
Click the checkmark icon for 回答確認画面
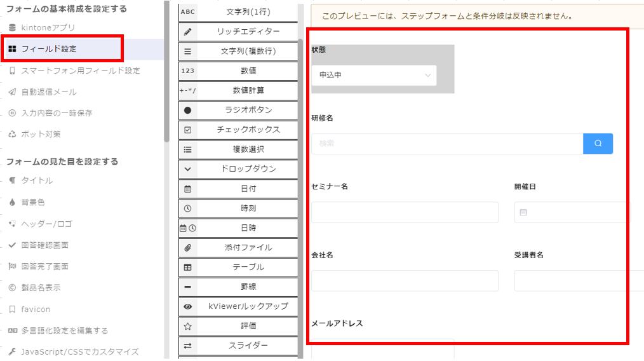tap(12, 245)
